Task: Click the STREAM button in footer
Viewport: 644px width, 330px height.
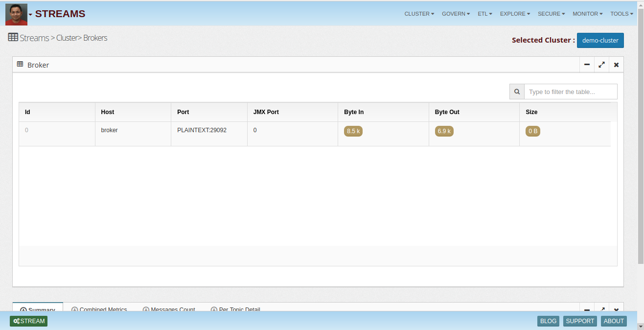Action: click(x=29, y=321)
